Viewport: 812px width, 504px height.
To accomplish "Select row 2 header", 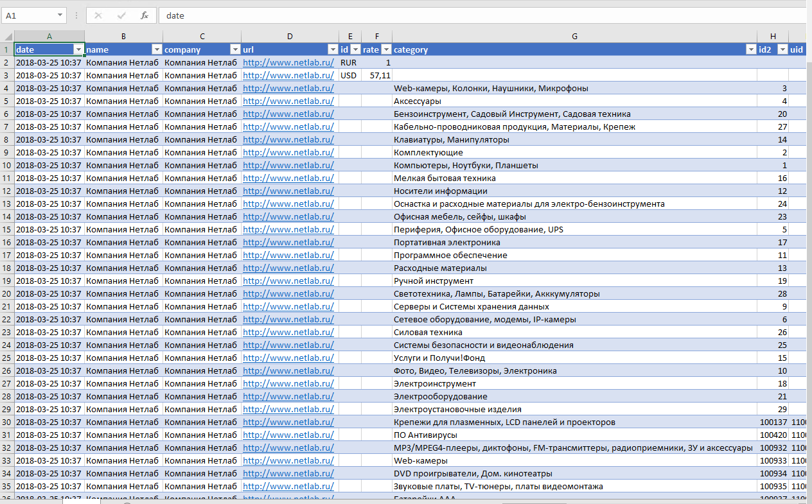I will pyautogui.click(x=7, y=62).
